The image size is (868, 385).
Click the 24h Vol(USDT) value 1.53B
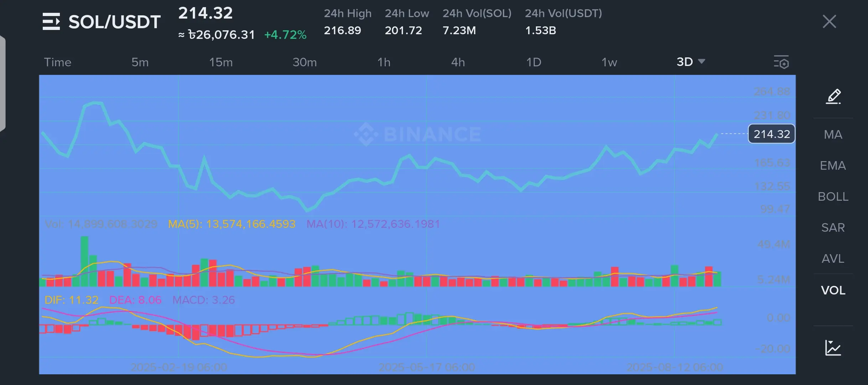pyautogui.click(x=541, y=30)
